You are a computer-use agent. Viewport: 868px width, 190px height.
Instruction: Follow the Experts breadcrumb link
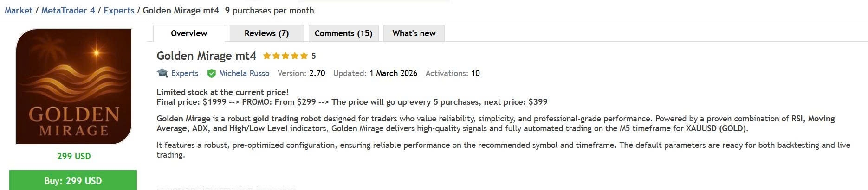click(x=119, y=10)
